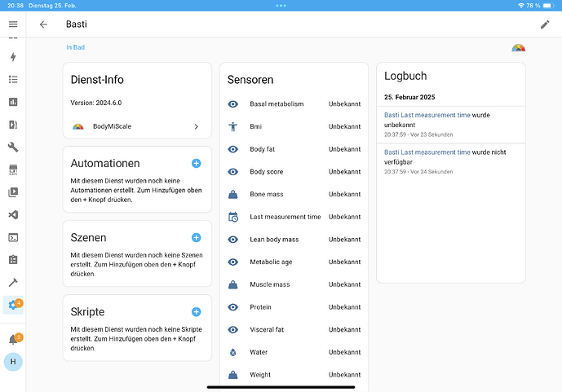Viewport: 562px width, 392px height.
Task: Open the Last measurement time sensor
Action: point(294,217)
